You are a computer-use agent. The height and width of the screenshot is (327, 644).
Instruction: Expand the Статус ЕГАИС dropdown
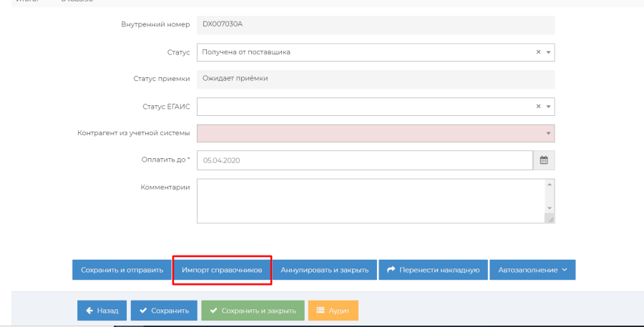pos(548,107)
